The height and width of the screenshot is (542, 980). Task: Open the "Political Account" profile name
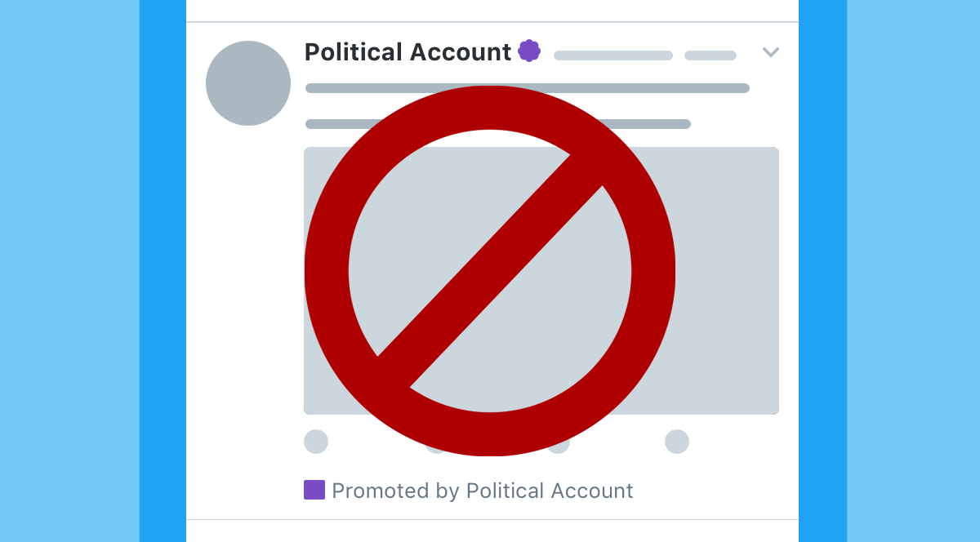pos(408,52)
